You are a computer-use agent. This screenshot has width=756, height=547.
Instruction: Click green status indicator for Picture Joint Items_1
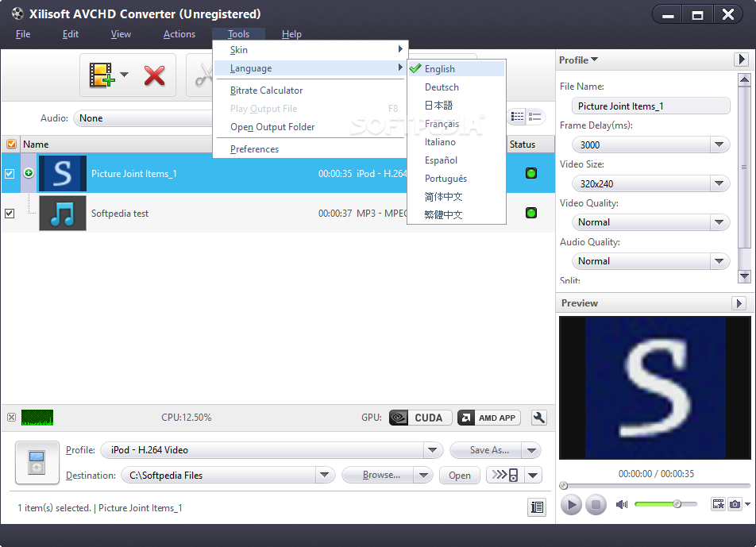[530, 173]
